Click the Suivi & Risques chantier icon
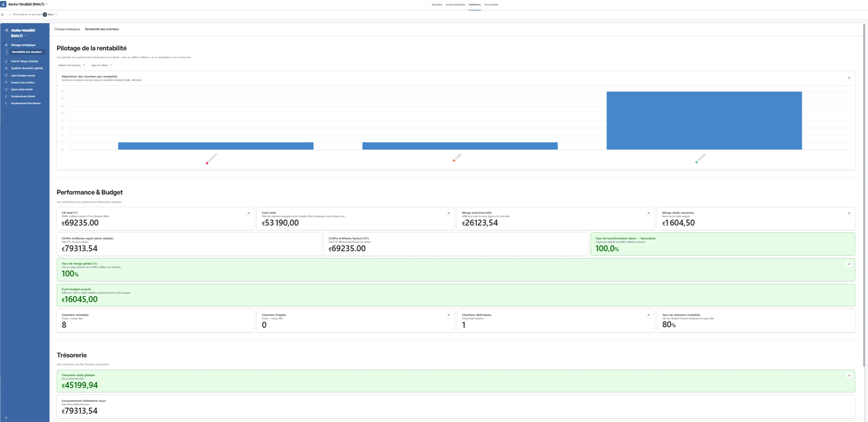 pyautogui.click(x=6, y=61)
